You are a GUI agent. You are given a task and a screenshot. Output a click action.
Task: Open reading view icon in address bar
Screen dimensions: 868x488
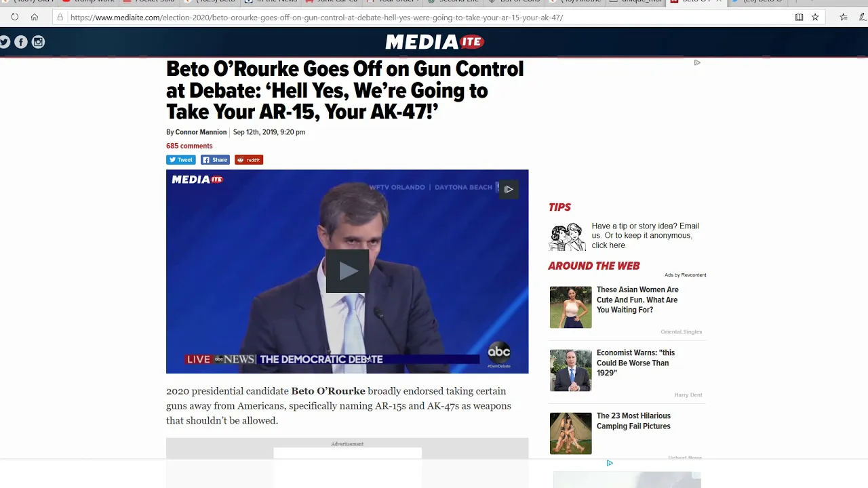coord(800,17)
